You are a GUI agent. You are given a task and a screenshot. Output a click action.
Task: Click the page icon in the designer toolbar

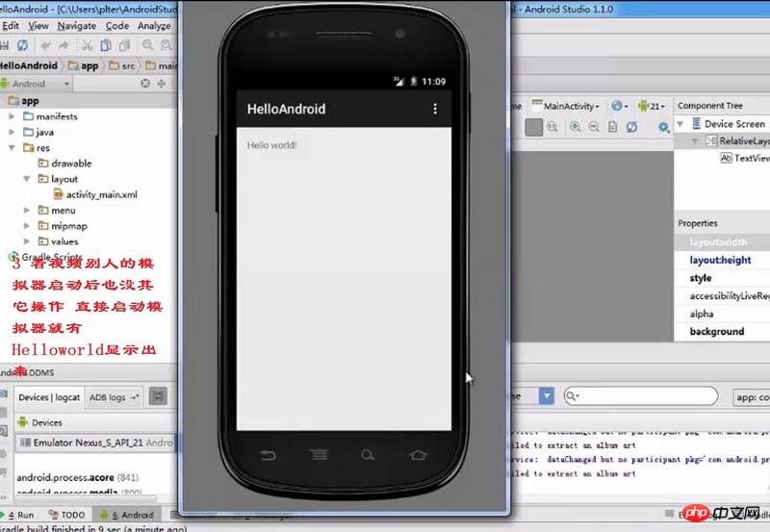pos(613,127)
